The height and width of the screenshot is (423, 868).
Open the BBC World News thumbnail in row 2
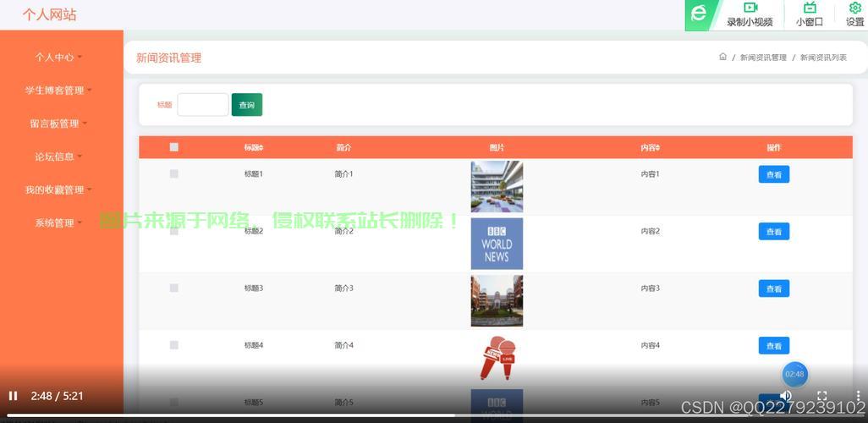pyautogui.click(x=497, y=244)
